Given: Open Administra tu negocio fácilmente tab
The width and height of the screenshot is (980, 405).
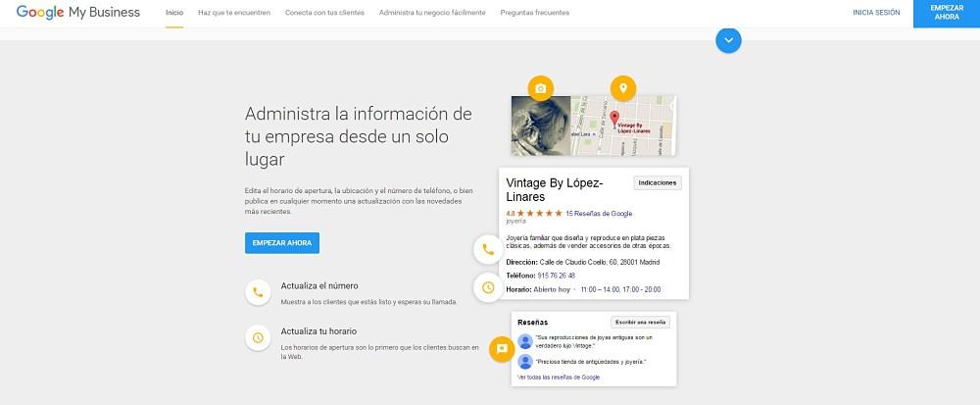Looking at the screenshot, I should [432, 13].
